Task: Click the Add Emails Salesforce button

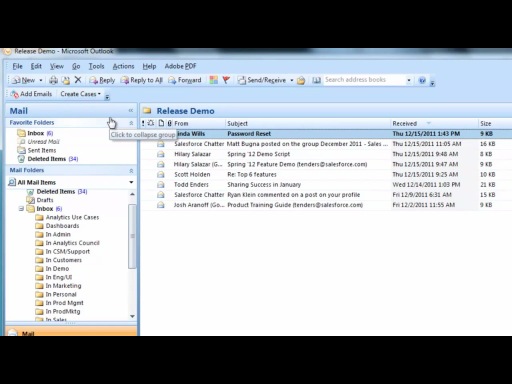Action: [x=31, y=94]
